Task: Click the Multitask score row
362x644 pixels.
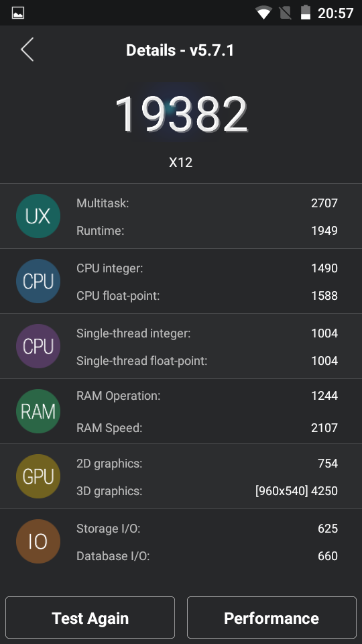Action: pos(207,203)
